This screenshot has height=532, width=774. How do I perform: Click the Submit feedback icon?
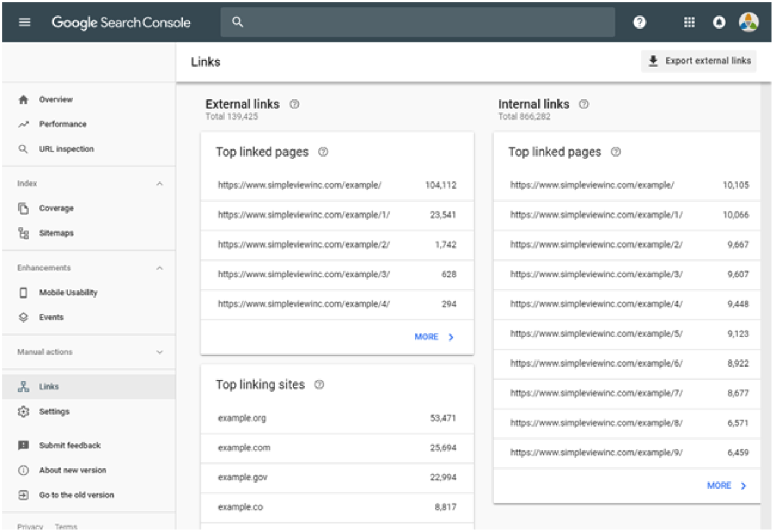23,445
